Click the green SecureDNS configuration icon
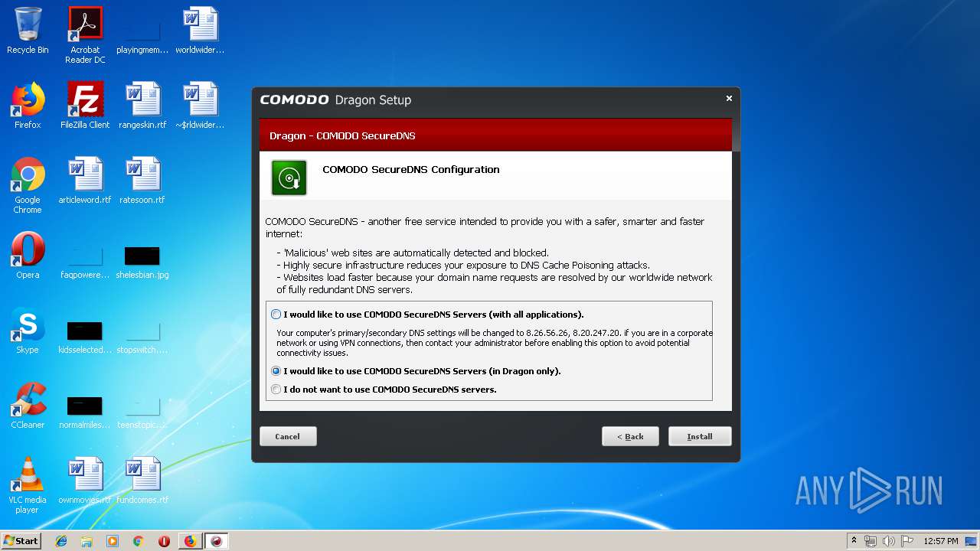980x551 pixels. click(x=289, y=178)
